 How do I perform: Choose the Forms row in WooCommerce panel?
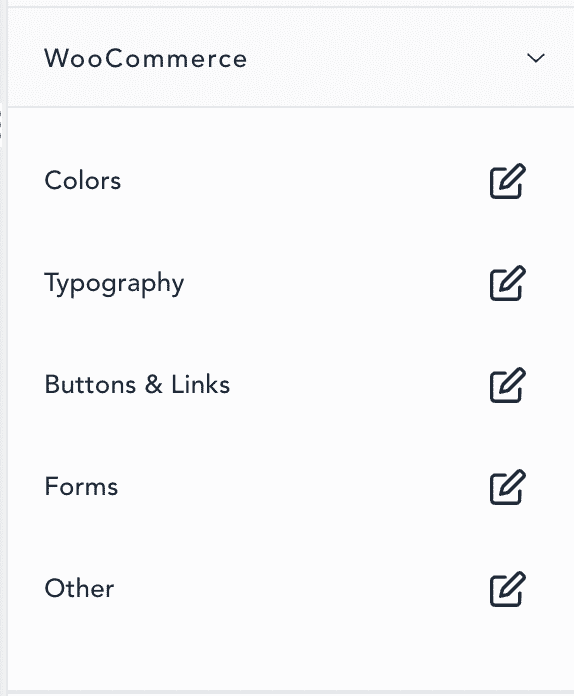pyautogui.click(x=291, y=486)
